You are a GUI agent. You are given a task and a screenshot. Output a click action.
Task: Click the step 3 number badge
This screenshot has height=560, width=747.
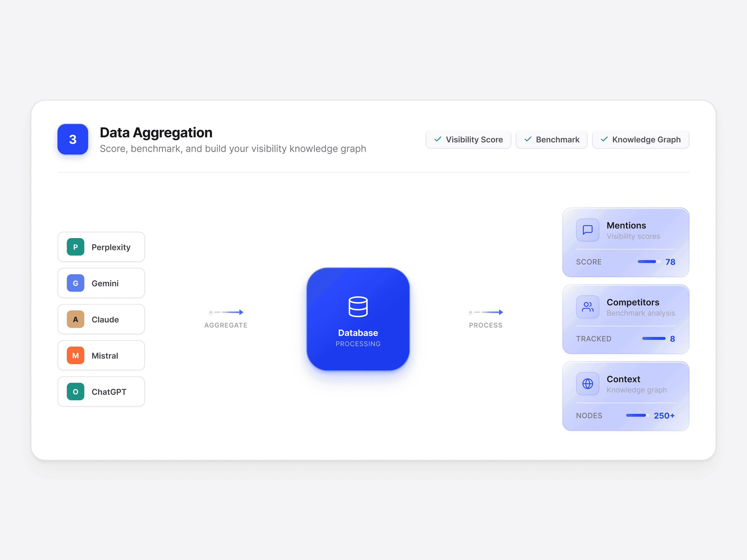73,139
